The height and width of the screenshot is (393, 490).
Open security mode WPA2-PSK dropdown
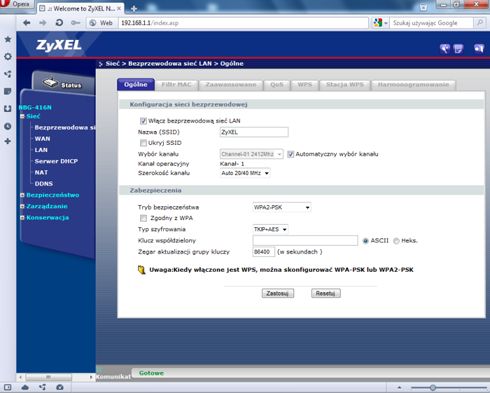pyautogui.click(x=282, y=207)
